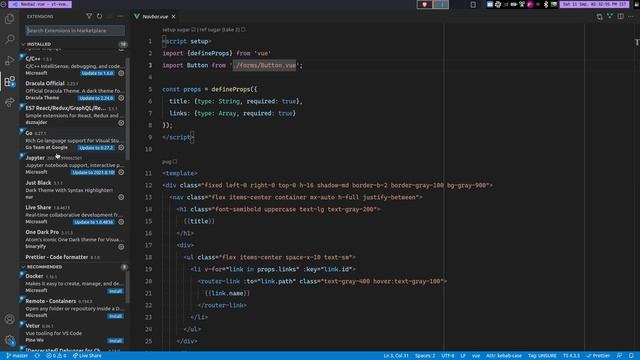
Task: Click Update to 1.6.0 for C/C++
Action: tap(97, 73)
